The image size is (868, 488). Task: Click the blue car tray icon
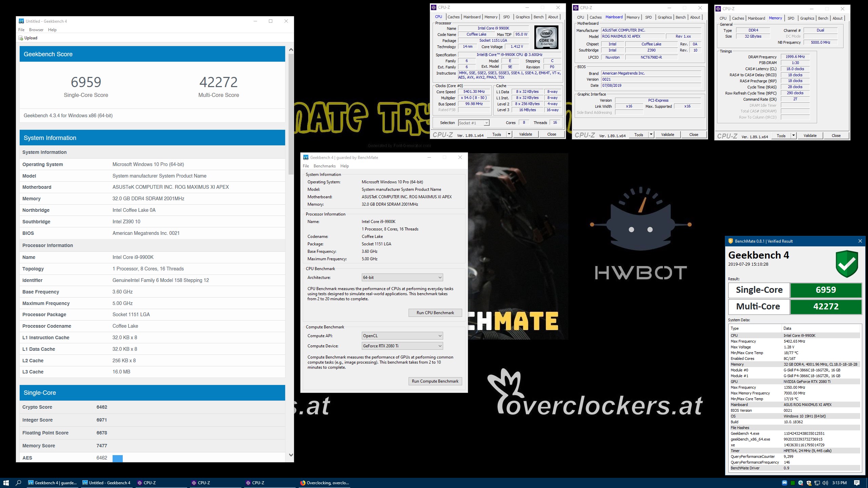click(784, 483)
